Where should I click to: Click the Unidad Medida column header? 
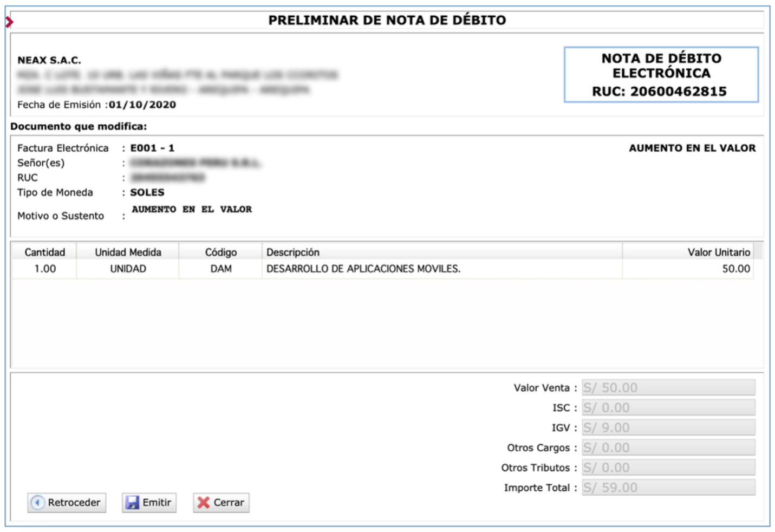point(128,252)
